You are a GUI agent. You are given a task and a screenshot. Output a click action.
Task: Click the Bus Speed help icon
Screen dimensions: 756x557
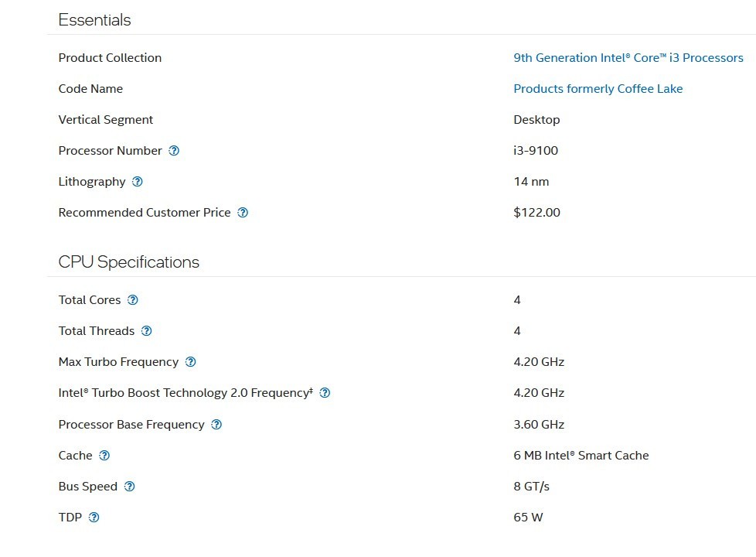[x=130, y=486]
